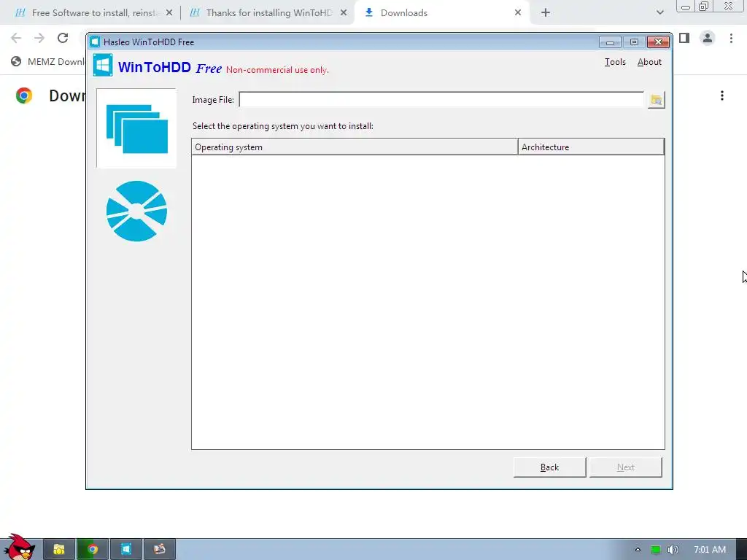Screen dimensions: 747x560
Task: Click the Angry Birds start button
Action: click(19, 547)
